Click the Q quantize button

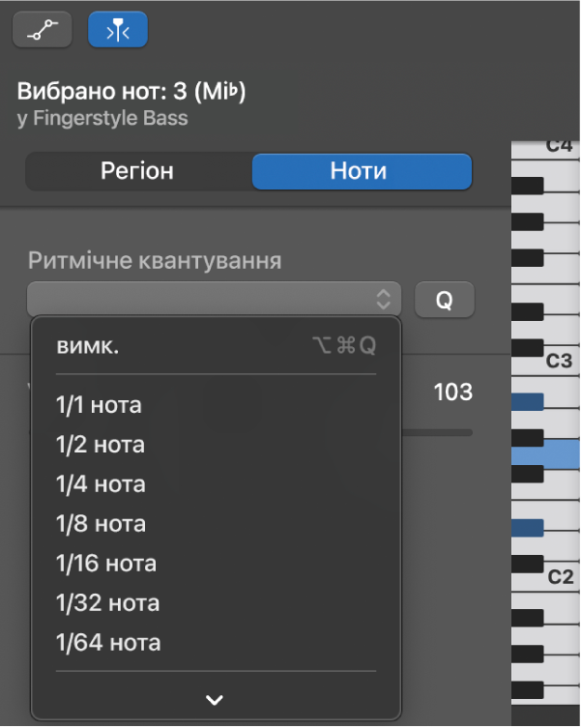(x=445, y=300)
